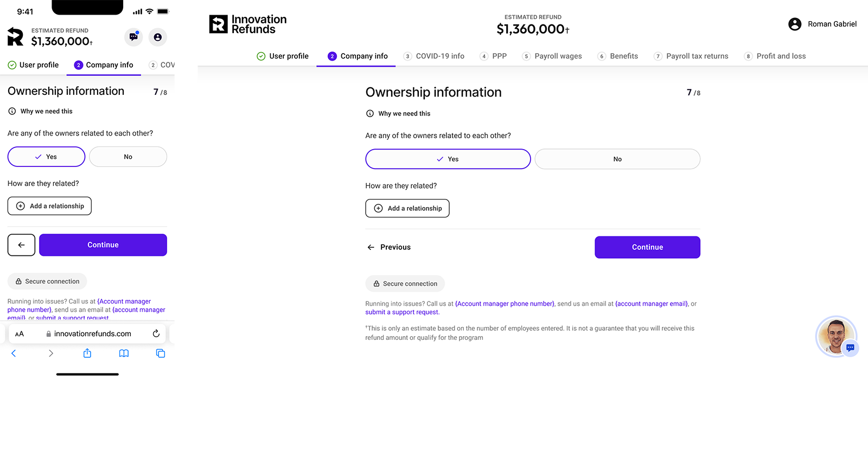This screenshot has width=868, height=476.
Task: Open Safari bookmarks icon
Action: click(124, 353)
